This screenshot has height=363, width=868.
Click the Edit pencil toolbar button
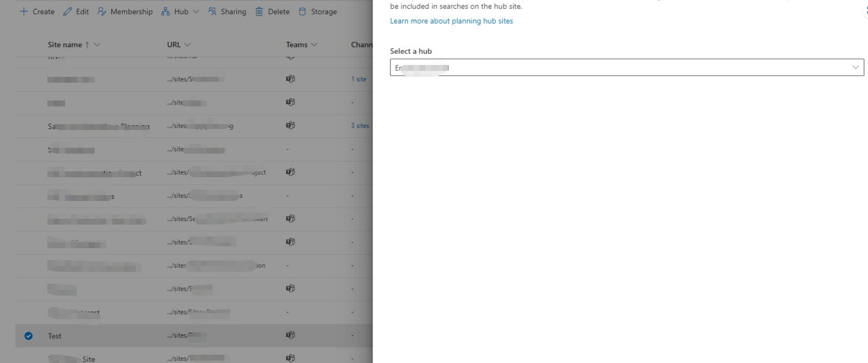pyautogui.click(x=76, y=11)
